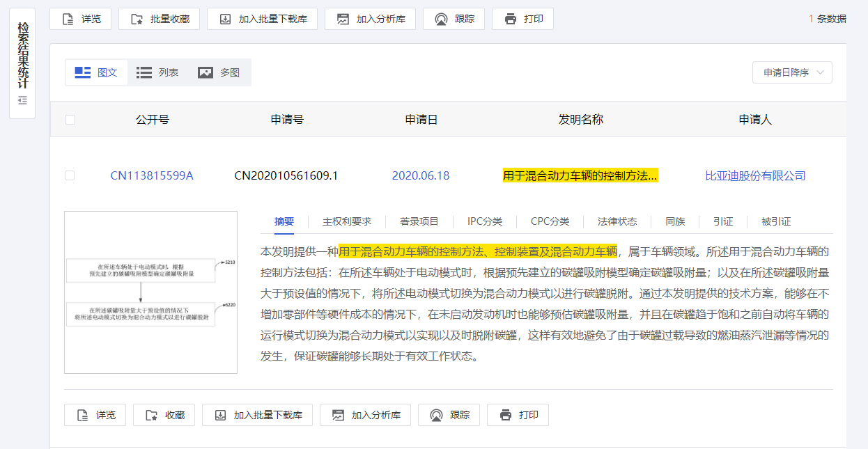Select the 批量收藏 folder-star icon
This screenshot has width=868, height=449.
click(x=139, y=18)
